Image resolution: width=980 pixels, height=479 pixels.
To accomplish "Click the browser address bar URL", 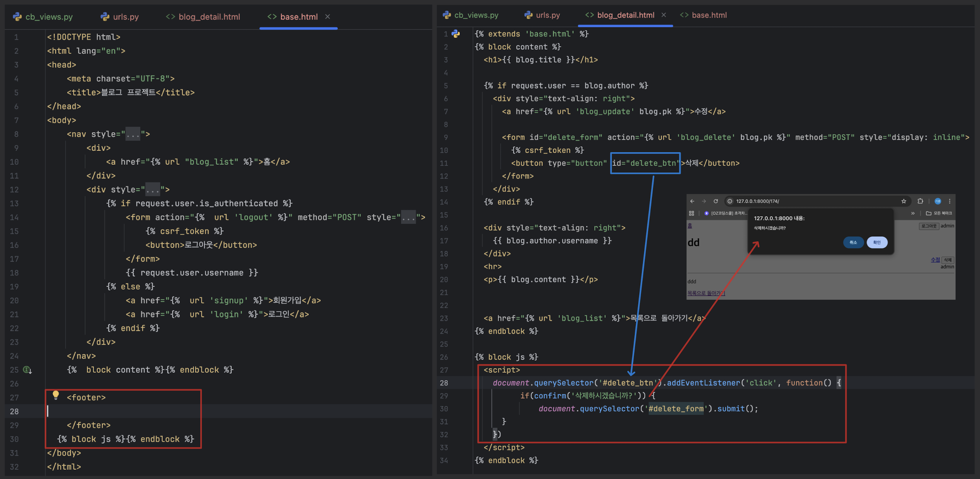I will point(757,201).
